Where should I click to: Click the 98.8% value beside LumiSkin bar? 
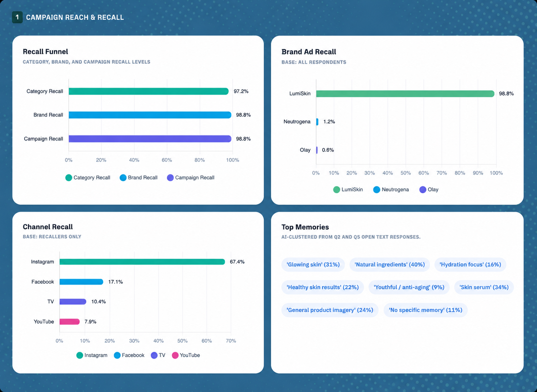506,94
